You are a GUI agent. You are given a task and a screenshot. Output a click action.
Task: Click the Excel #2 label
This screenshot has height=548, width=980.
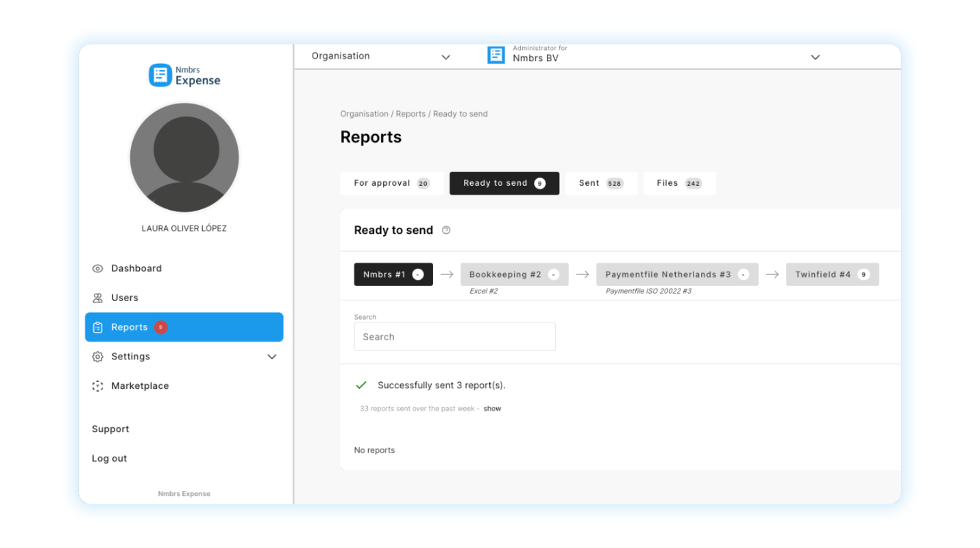pyautogui.click(x=484, y=291)
